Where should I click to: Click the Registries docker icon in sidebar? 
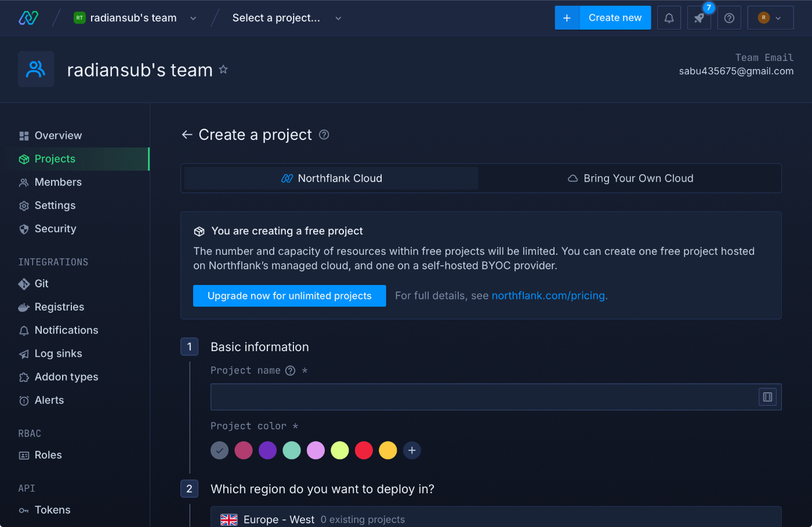click(24, 307)
